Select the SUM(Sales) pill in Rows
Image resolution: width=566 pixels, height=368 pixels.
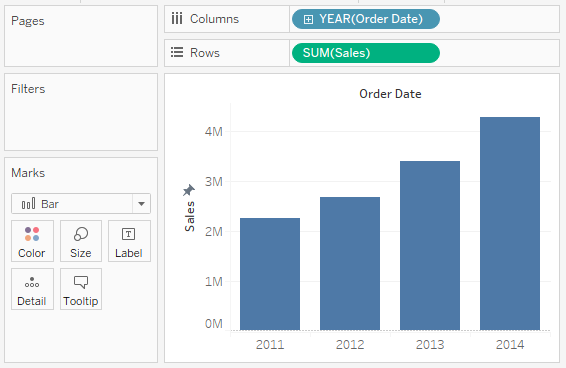pos(366,53)
